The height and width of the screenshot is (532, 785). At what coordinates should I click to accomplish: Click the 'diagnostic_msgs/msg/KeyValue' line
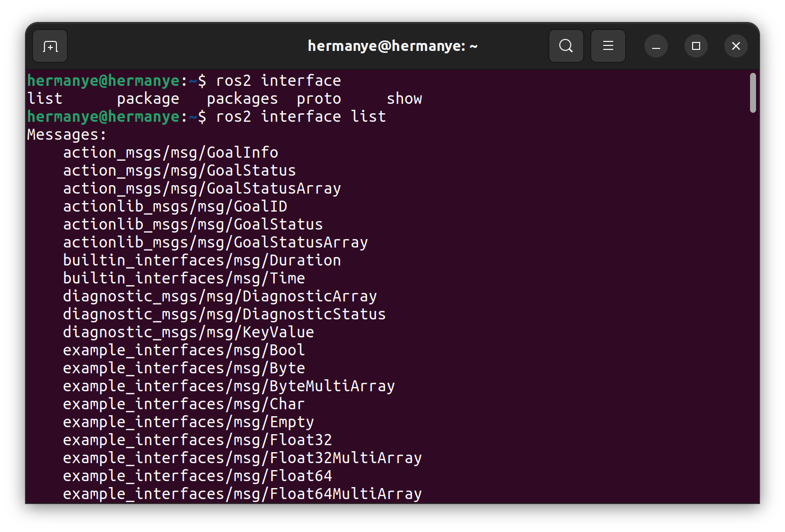[x=189, y=332]
